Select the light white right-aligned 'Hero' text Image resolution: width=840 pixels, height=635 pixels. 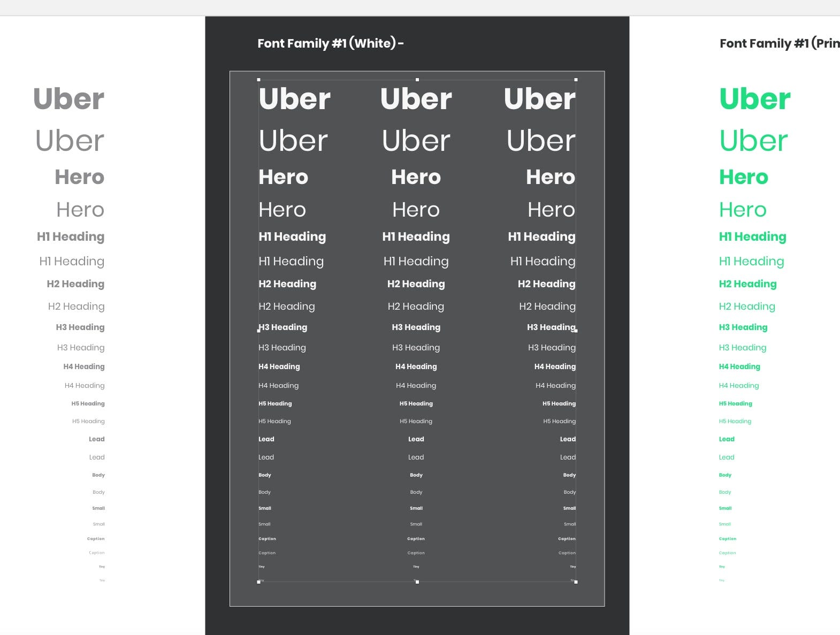pyautogui.click(x=552, y=210)
